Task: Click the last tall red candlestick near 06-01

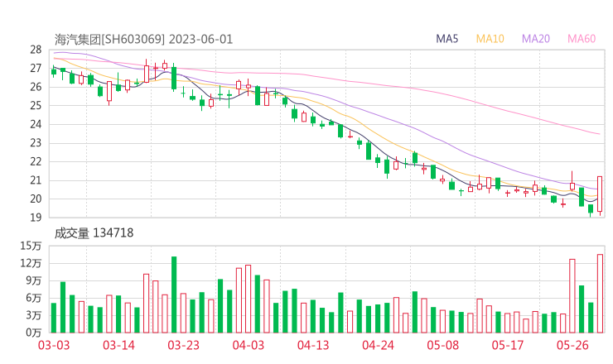Action: coord(600,194)
